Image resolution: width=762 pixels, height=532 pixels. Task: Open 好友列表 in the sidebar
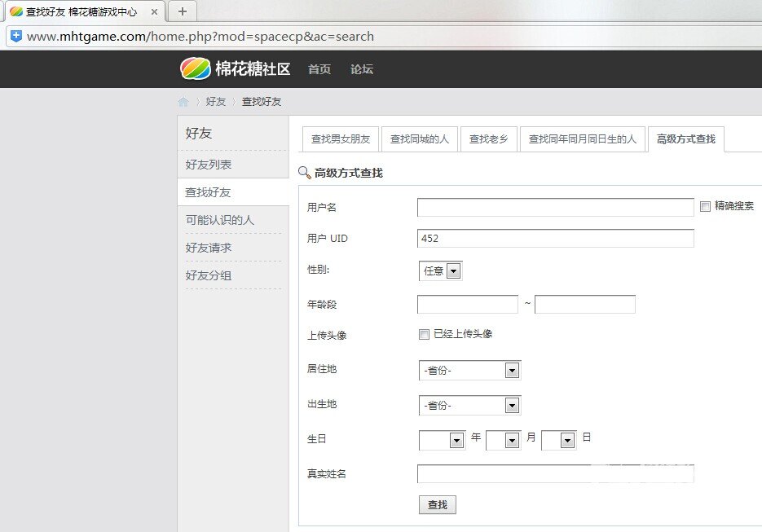209,165
